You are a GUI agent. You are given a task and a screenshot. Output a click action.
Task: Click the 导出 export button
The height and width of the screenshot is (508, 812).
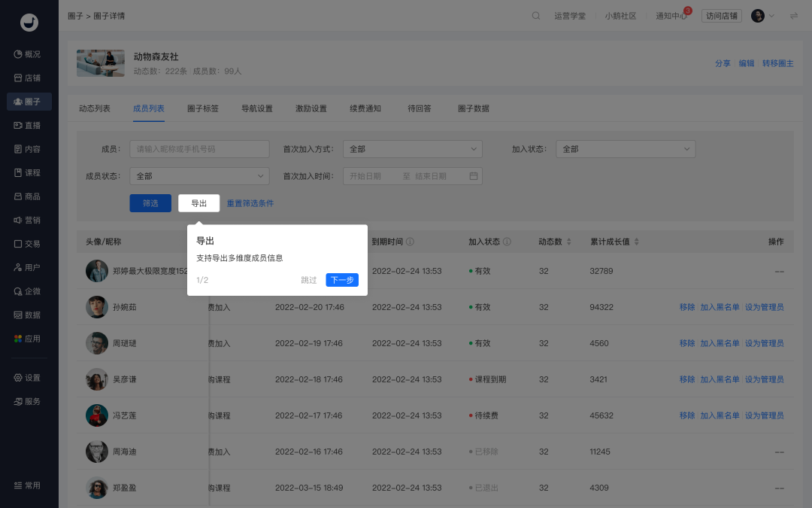tap(198, 203)
